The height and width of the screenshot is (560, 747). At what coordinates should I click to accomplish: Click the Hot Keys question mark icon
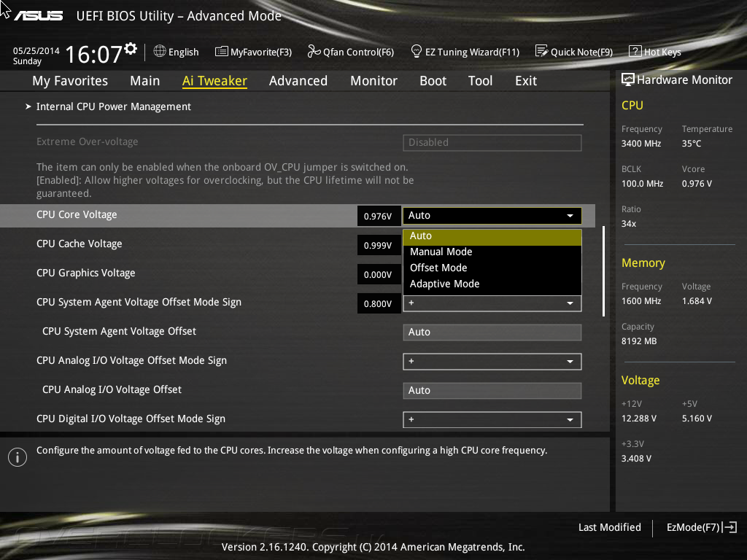click(x=635, y=51)
